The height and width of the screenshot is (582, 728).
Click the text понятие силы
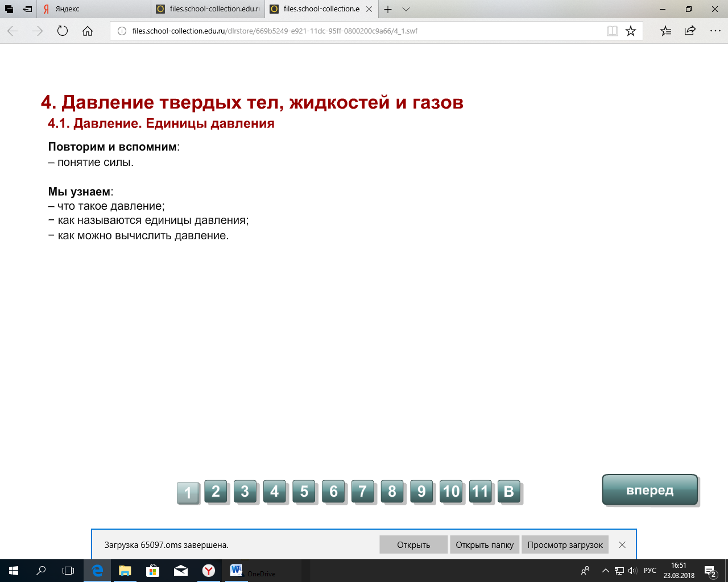[96, 162]
